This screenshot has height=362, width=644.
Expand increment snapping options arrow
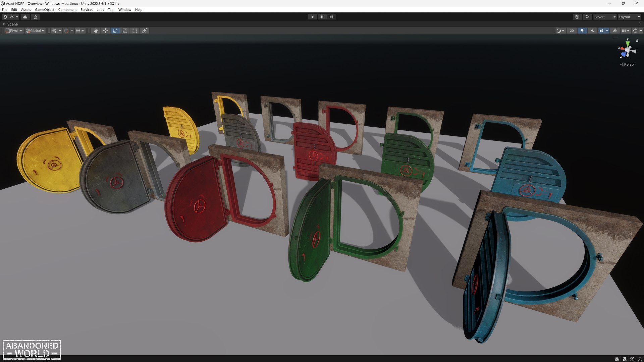(x=83, y=31)
